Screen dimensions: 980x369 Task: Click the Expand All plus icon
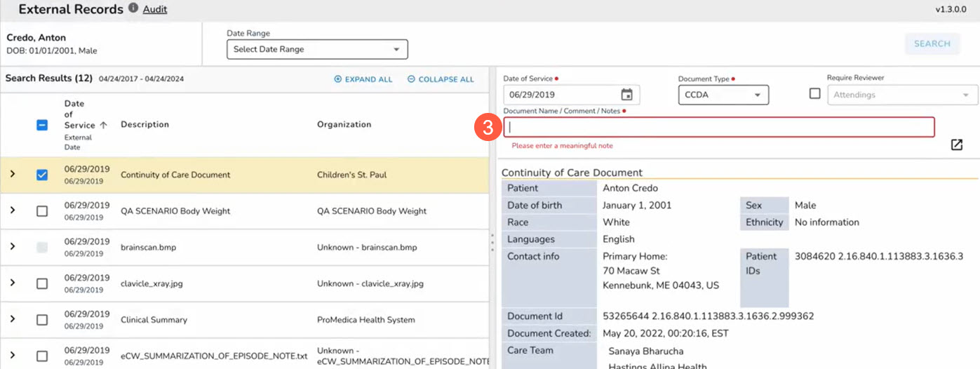click(x=338, y=79)
